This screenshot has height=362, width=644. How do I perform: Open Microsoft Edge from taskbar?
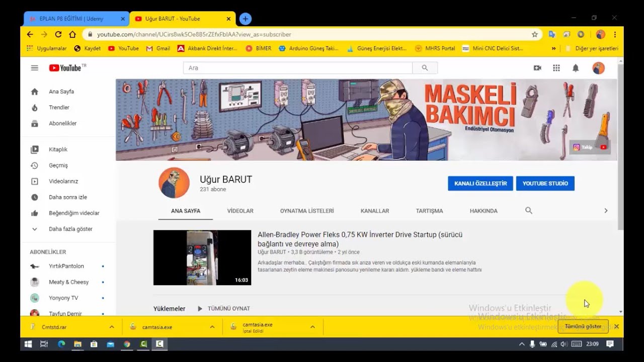pos(61,344)
